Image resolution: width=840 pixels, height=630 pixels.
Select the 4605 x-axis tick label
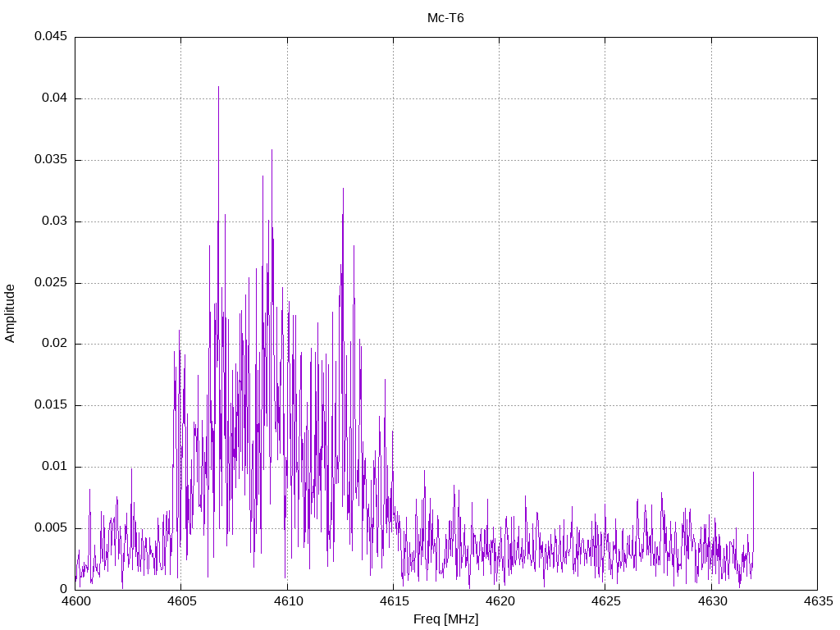(x=181, y=601)
